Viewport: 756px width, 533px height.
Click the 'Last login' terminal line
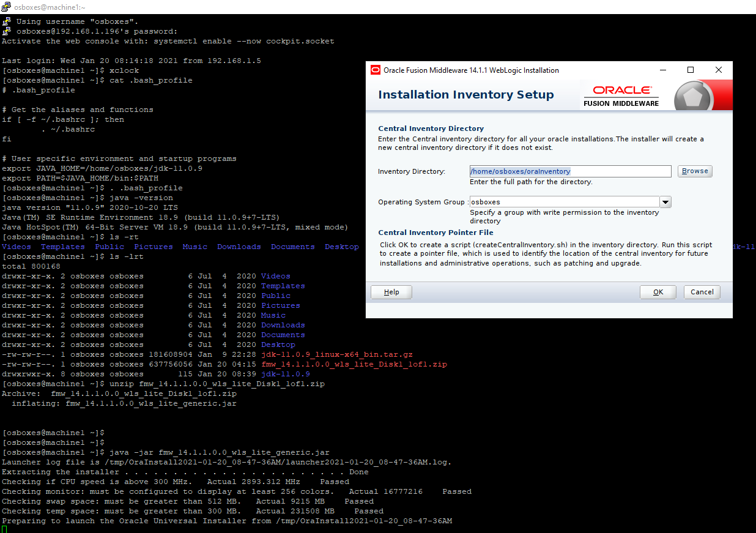tap(132, 61)
